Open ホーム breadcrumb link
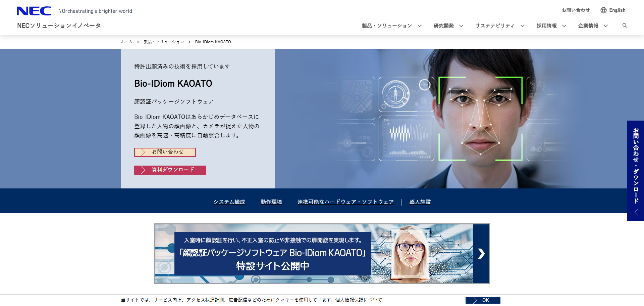The image size is (644, 306). (126, 42)
